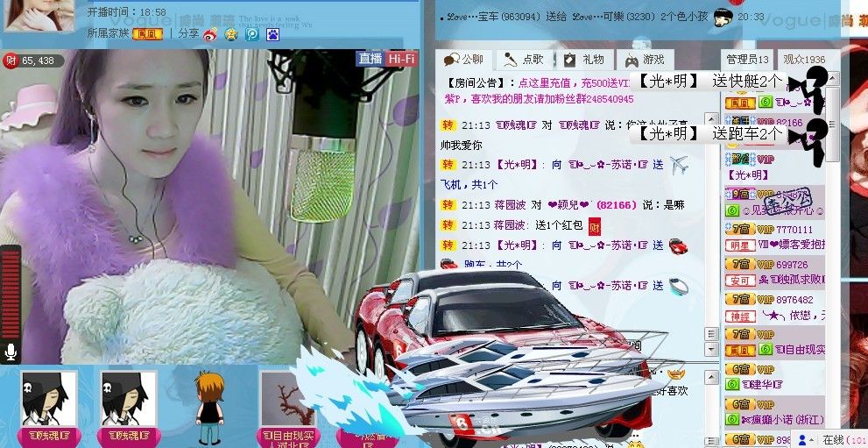This screenshot has height=448, width=868.
Task: Click the 明星 family badge in the user list
Action: tap(740, 245)
